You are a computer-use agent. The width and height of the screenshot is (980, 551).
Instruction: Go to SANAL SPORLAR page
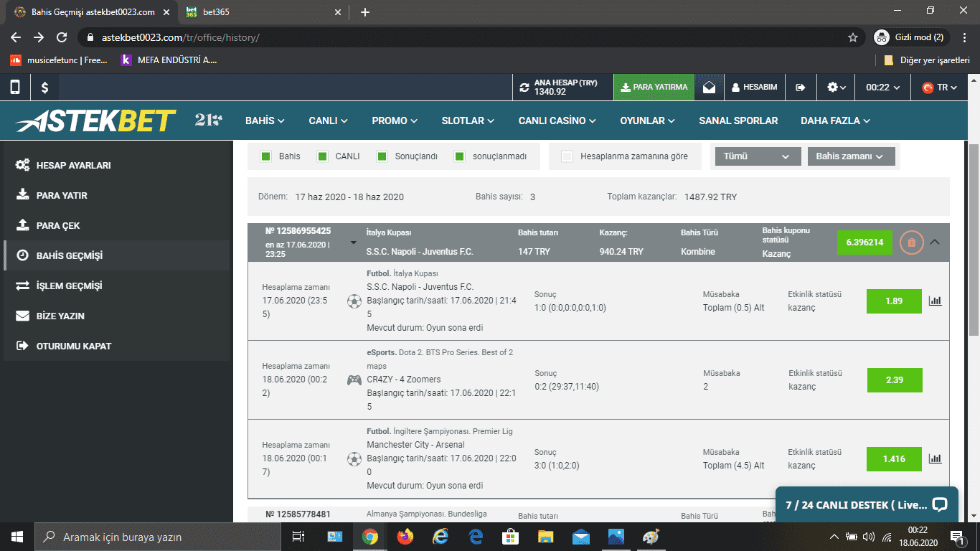(738, 121)
